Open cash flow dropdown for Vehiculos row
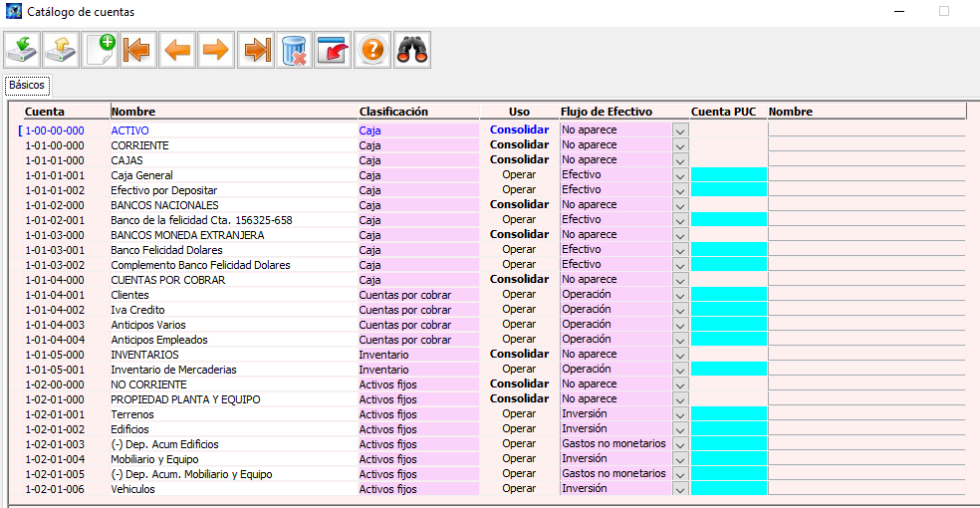The height and width of the screenshot is (508, 980). tap(680, 489)
